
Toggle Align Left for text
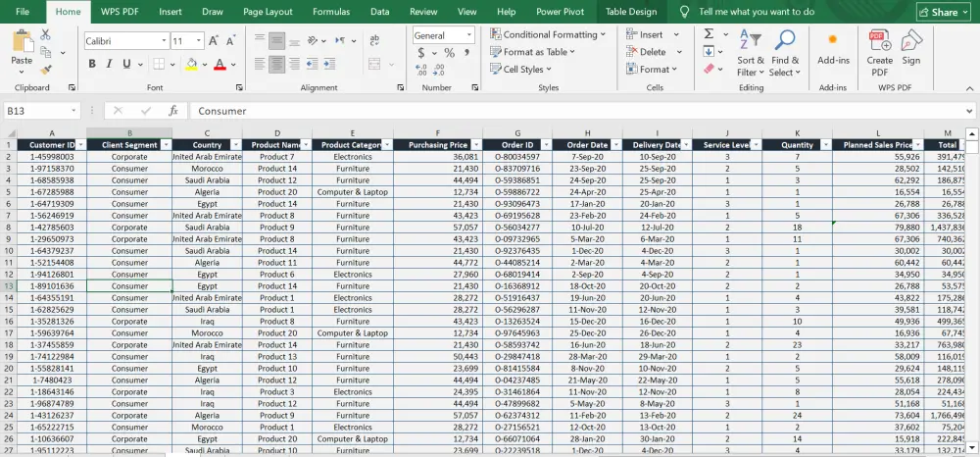point(260,64)
